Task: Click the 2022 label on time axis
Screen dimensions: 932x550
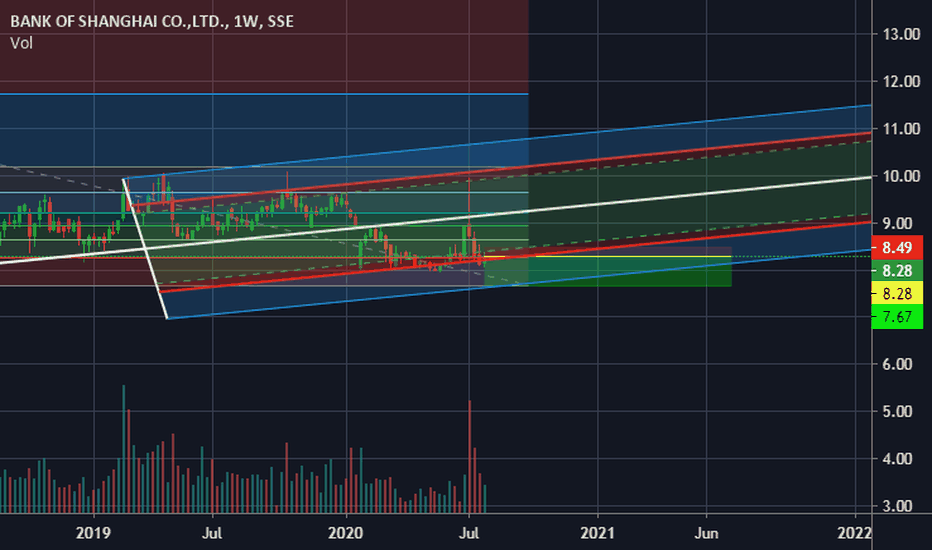Action: tap(854, 533)
